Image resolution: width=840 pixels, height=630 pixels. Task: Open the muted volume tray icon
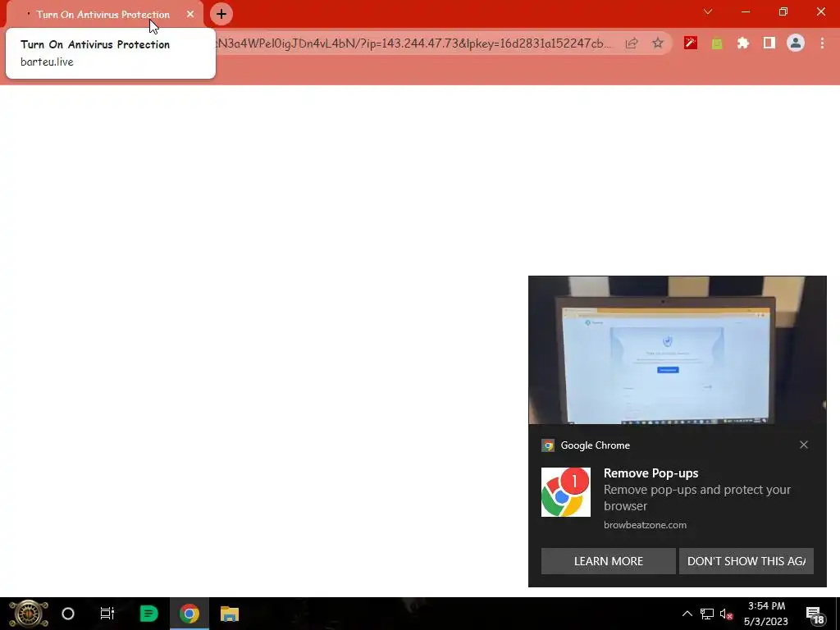(x=727, y=614)
